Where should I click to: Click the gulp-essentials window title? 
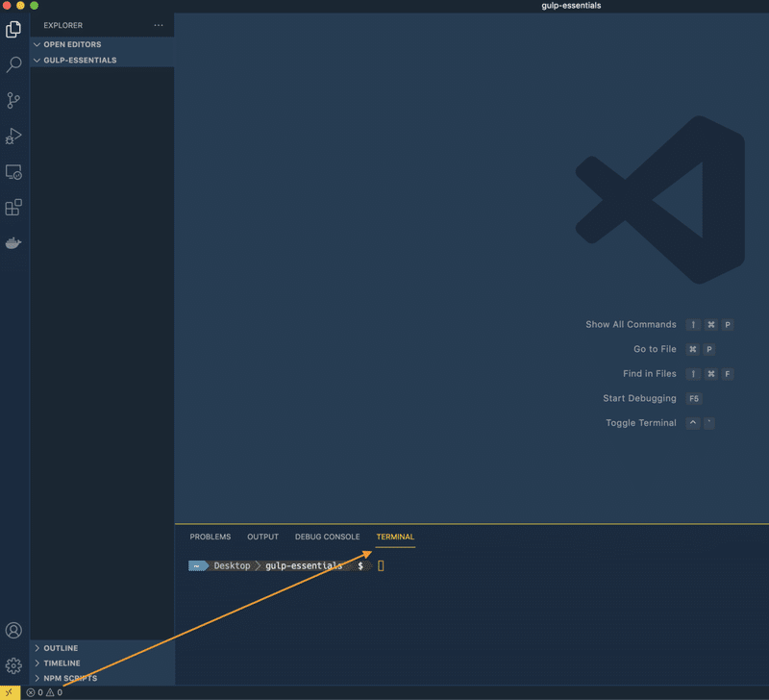click(571, 6)
